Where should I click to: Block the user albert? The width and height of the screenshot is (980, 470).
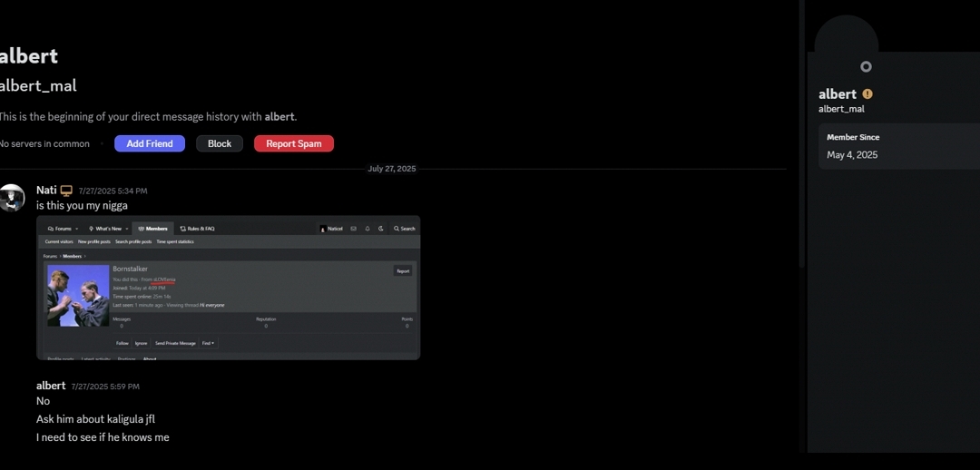220,143
